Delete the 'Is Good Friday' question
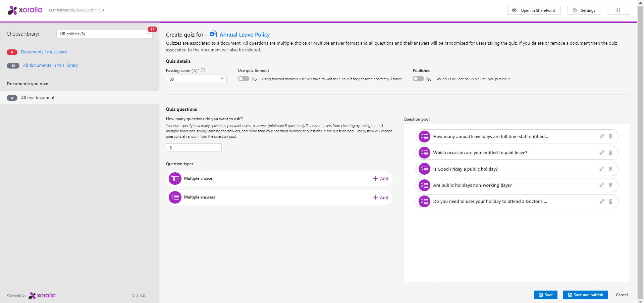 610,169
